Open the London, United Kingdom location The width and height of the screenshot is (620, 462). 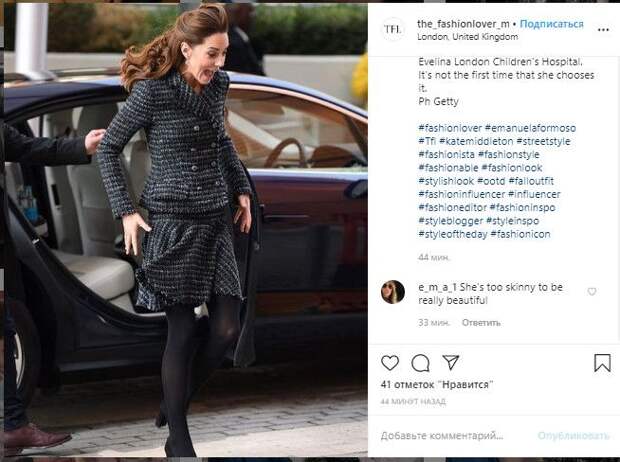click(x=467, y=37)
